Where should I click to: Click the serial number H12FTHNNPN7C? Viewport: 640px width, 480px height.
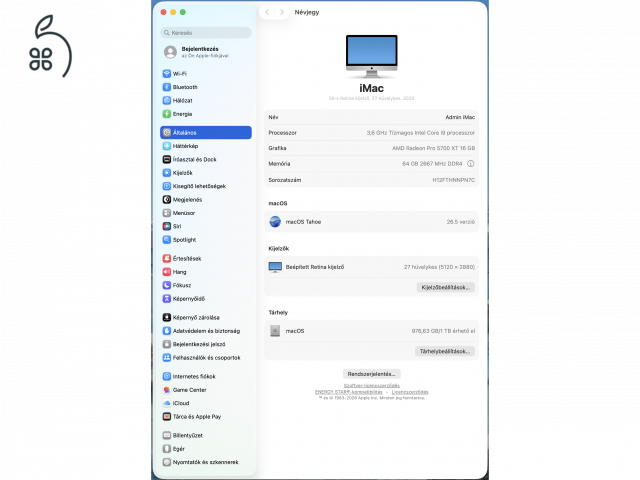point(453,180)
